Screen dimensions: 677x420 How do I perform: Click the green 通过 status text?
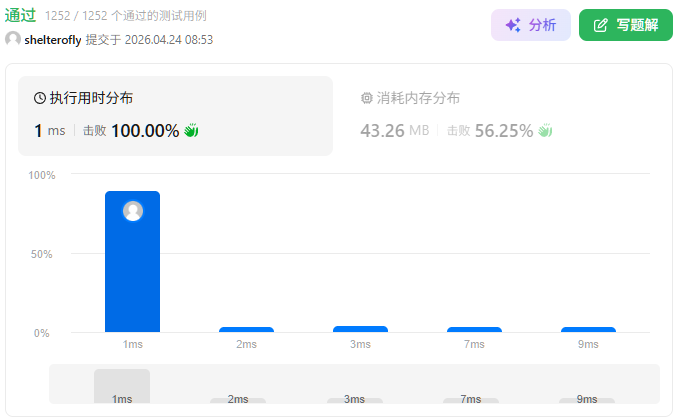click(21, 15)
